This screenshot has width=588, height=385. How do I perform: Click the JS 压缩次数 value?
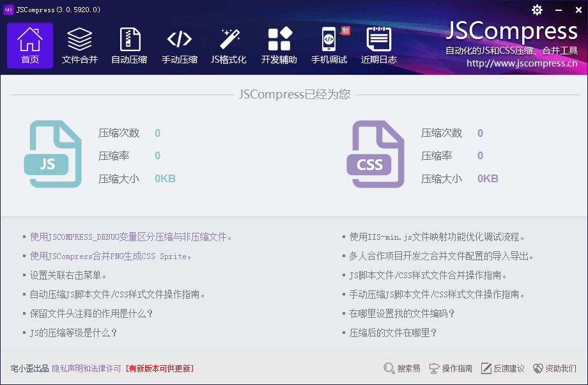157,133
